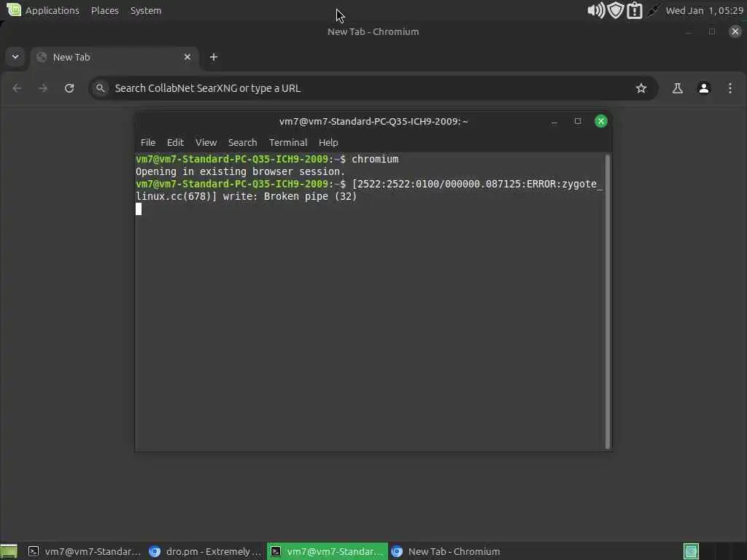Click the terminal vertical scrollbar
The image size is (747, 560).
[x=608, y=301]
